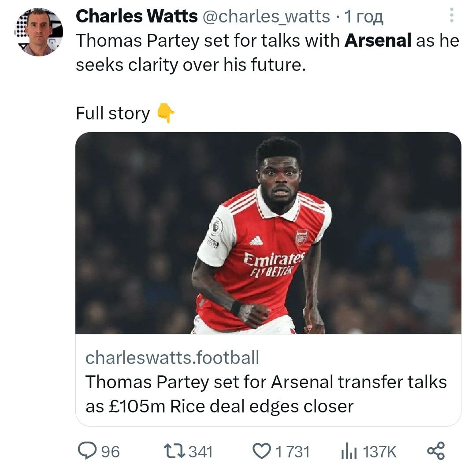Open the Thomas Partey article preview photo
This screenshot has height=464, width=476.
pos(268,233)
